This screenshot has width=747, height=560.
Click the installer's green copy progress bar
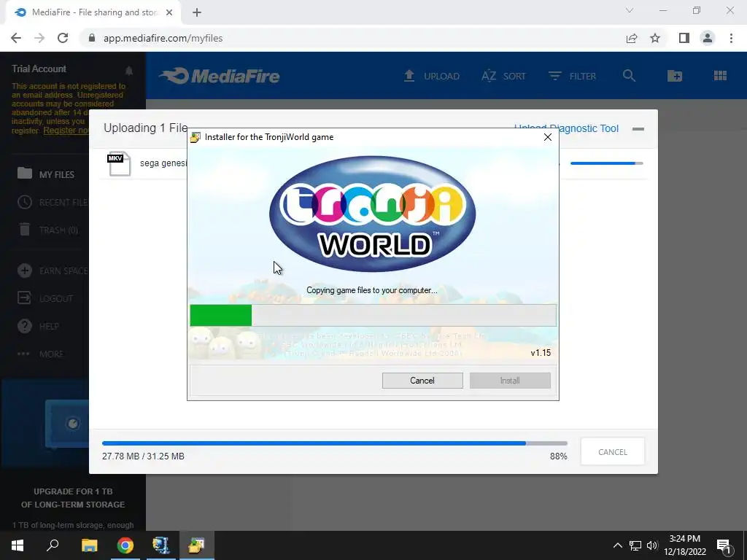(x=373, y=315)
